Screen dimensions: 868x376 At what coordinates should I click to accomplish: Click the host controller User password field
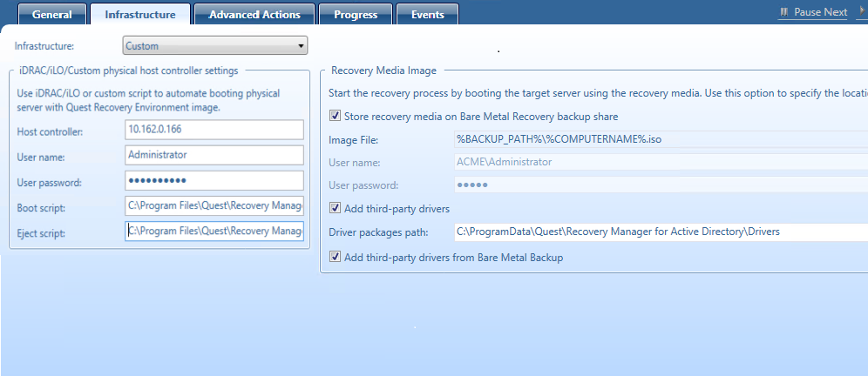pos(214,180)
